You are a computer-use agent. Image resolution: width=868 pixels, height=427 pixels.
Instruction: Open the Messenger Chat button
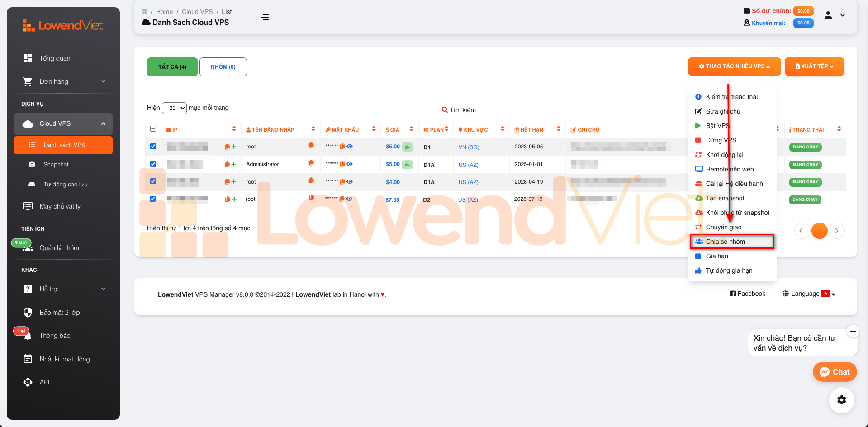tap(835, 372)
